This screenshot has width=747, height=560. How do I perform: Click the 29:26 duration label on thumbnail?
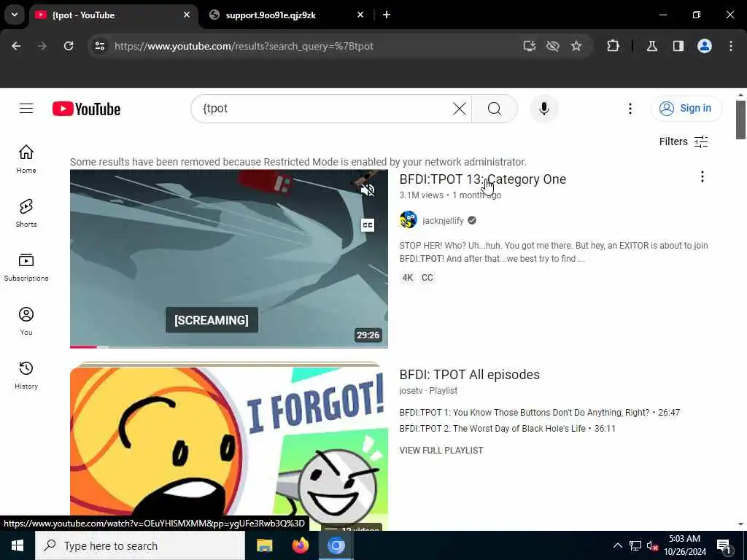click(x=368, y=335)
